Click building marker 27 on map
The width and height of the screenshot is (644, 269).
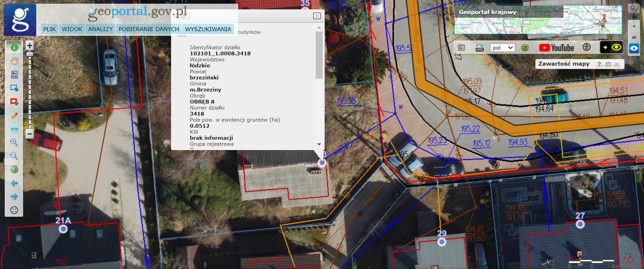pyautogui.click(x=580, y=224)
